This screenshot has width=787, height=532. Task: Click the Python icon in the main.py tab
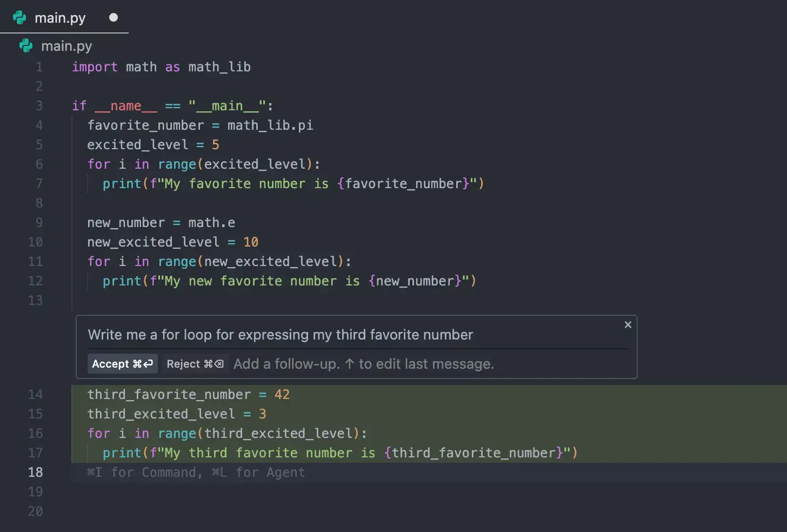pos(19,18)
